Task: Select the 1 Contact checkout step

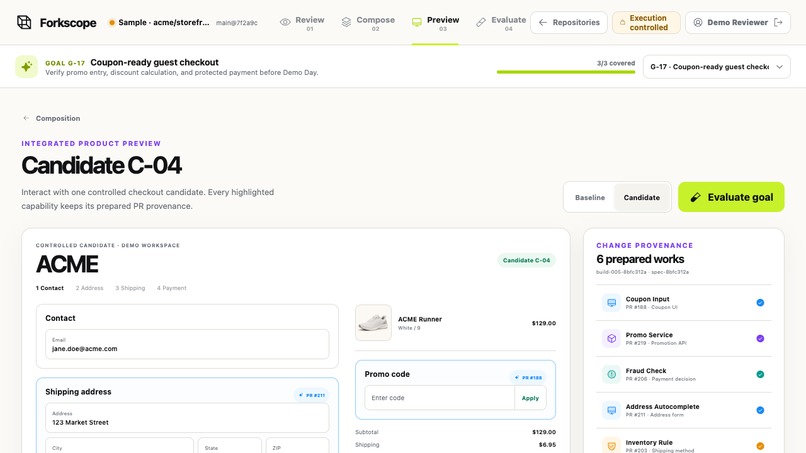Action: click(x=50, y=288)
